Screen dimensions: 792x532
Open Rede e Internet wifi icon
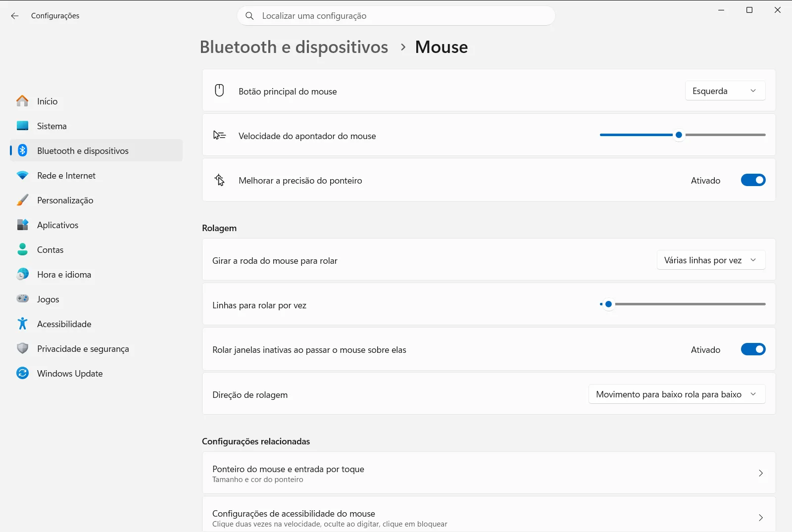tap(22, 175)
